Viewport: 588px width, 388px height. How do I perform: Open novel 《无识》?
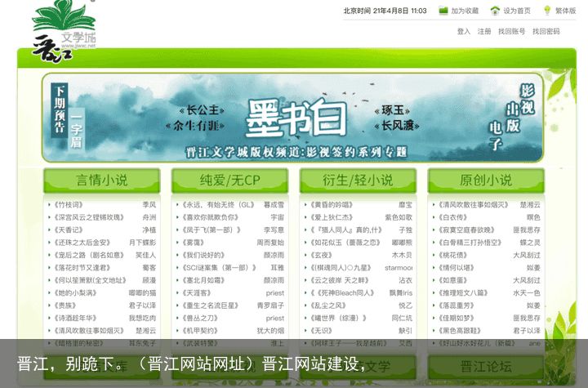coord(321,331)
